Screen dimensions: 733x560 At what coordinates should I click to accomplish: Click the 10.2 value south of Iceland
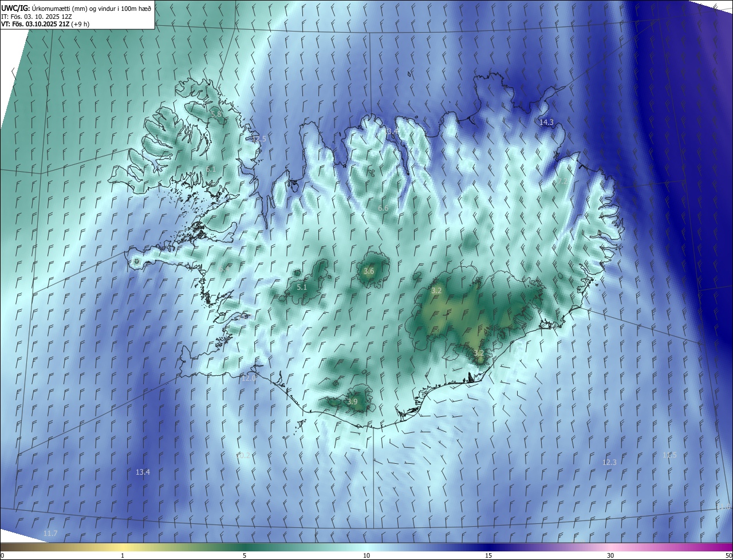coord(243,455)
